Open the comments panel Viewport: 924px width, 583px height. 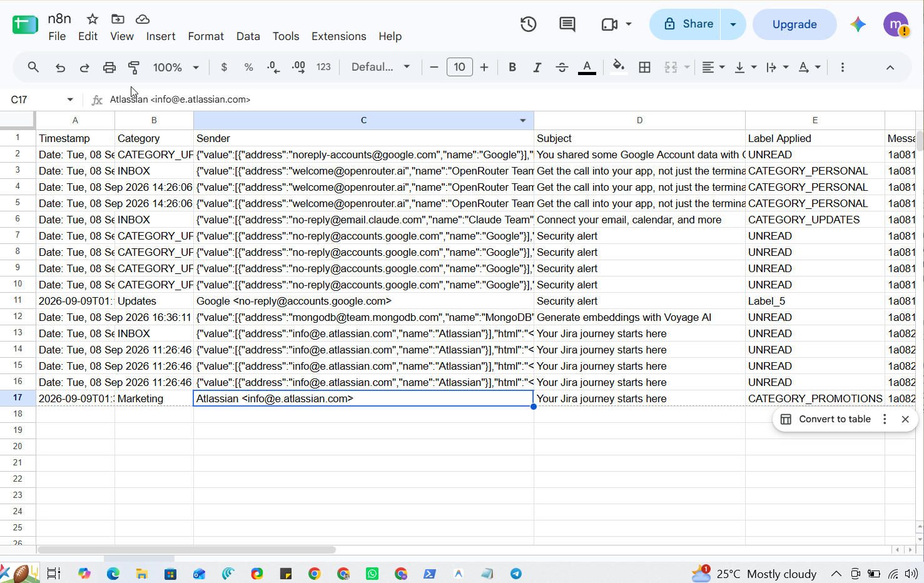coord(567,24)
